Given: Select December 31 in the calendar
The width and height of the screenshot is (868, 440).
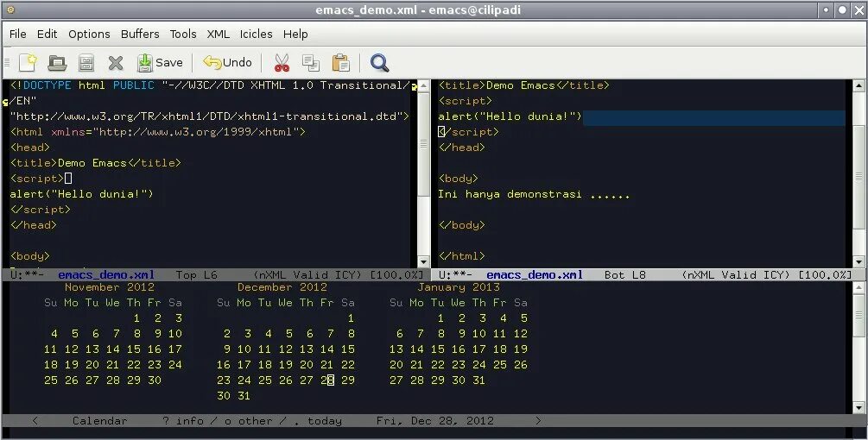Looking at the screenshot, I should click(x=244, y=395).
